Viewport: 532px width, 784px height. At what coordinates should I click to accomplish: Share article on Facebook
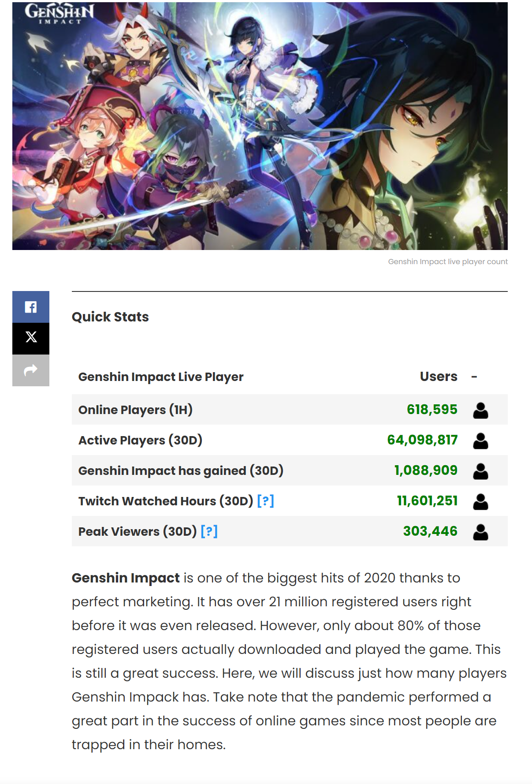[31, 307]
